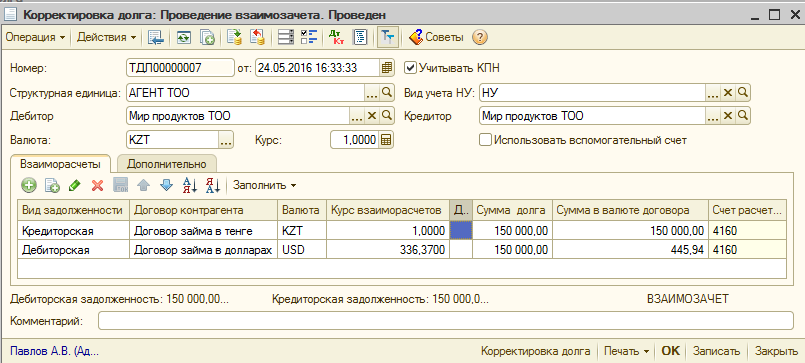
Task: Switch to the Дополнительно tab
Action: tap(167, 164)
